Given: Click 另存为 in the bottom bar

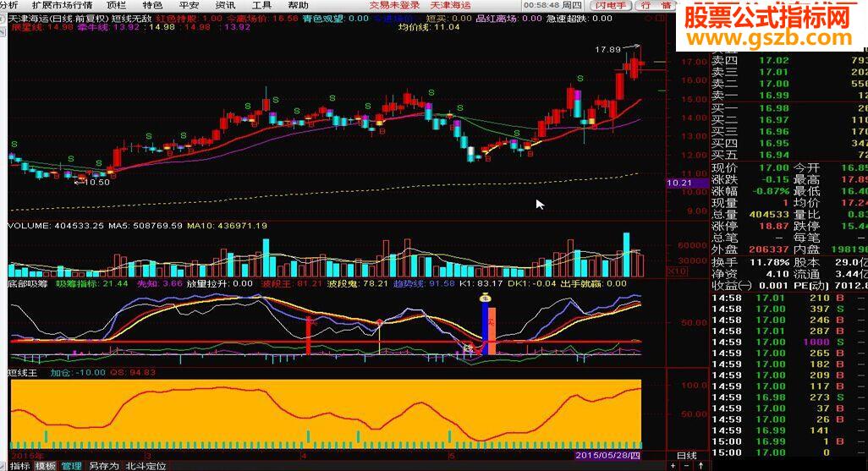Looking at the screenshot, I should click(x=103, y=466).
